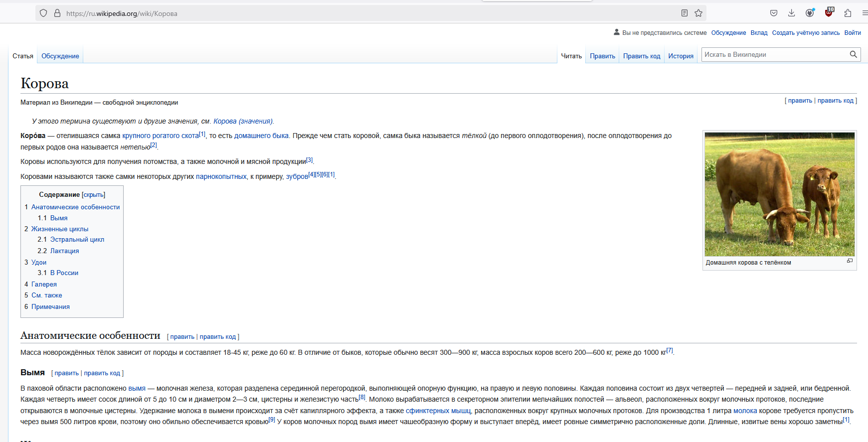Jump to Примечания in contents

point(50,306)
